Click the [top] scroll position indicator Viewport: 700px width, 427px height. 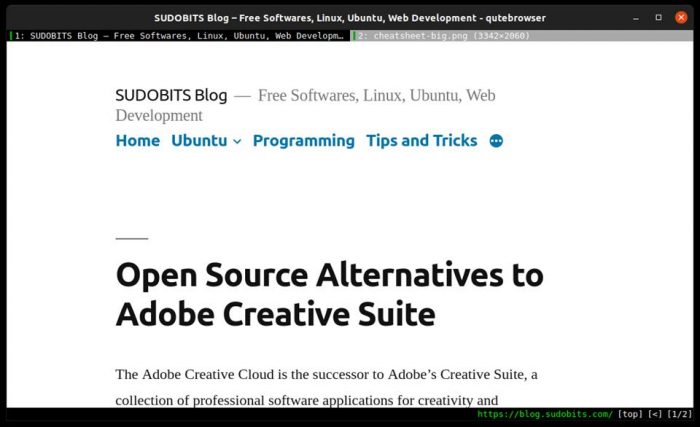[x=630, y=414]
